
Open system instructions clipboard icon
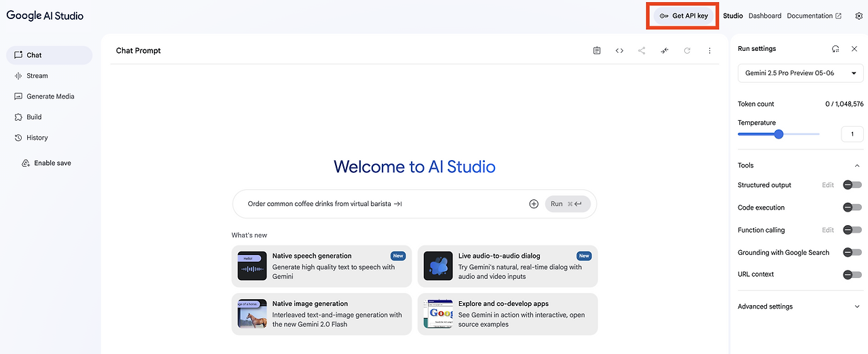597,51
